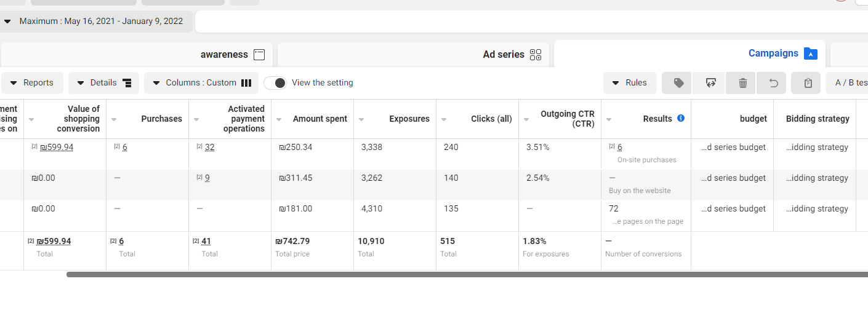Open the Activated payment operations column arrow

click(197, 119)
